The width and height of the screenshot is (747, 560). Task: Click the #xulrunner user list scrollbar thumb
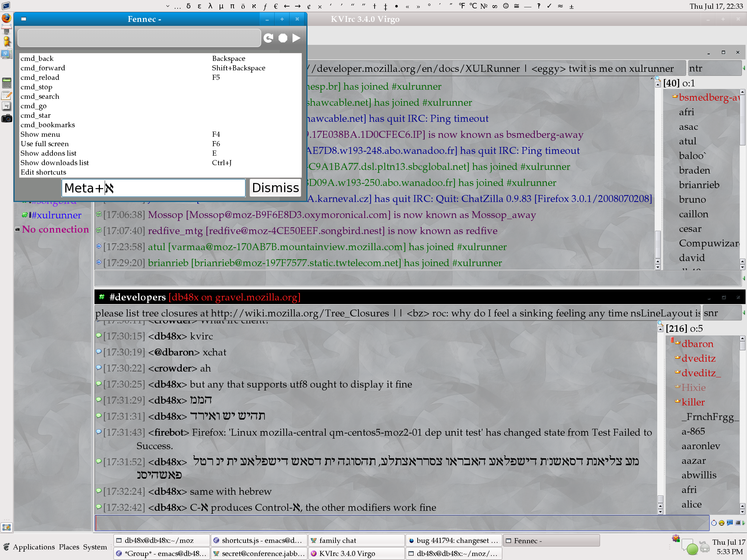point(742,120)
